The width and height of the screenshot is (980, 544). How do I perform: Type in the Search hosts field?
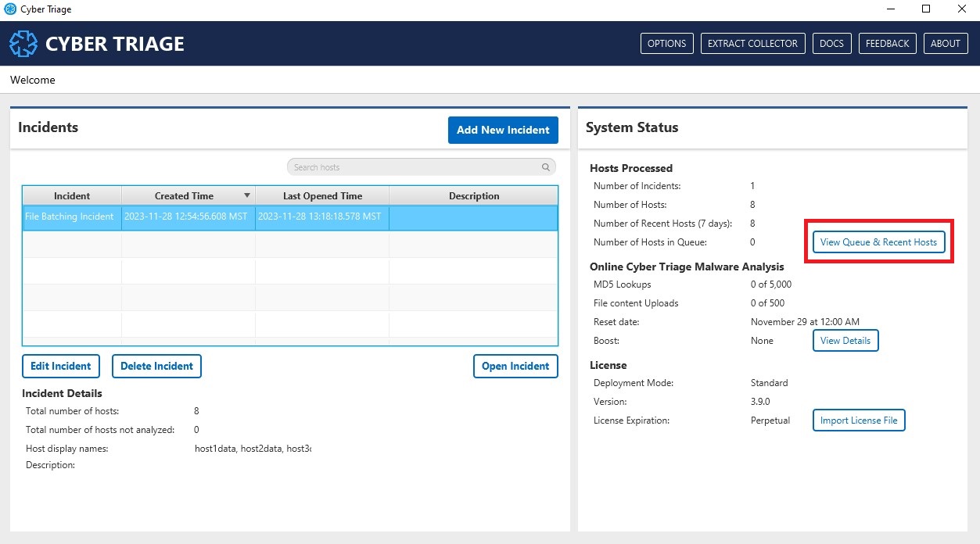coord(415,167)
